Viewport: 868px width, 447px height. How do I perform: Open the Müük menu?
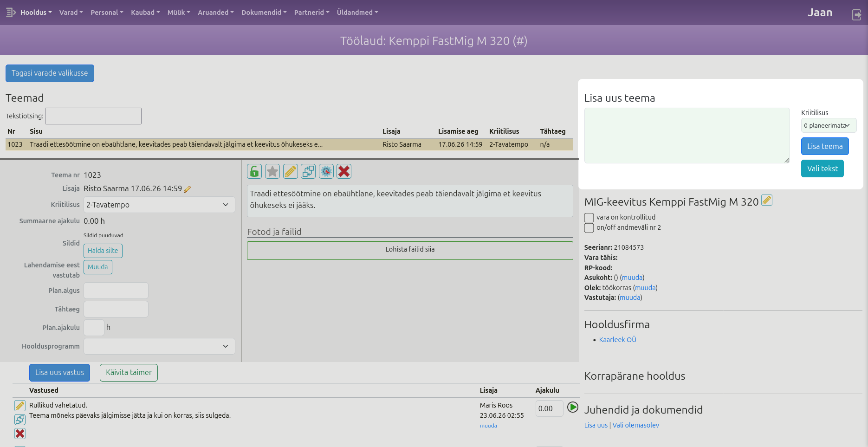[x=179, y=13]
